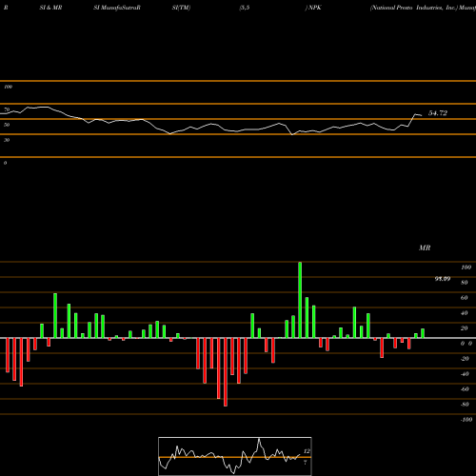Click the 'SI MunafaSutraR' header text
476x476 pixels.
click(x=117, y=8)
